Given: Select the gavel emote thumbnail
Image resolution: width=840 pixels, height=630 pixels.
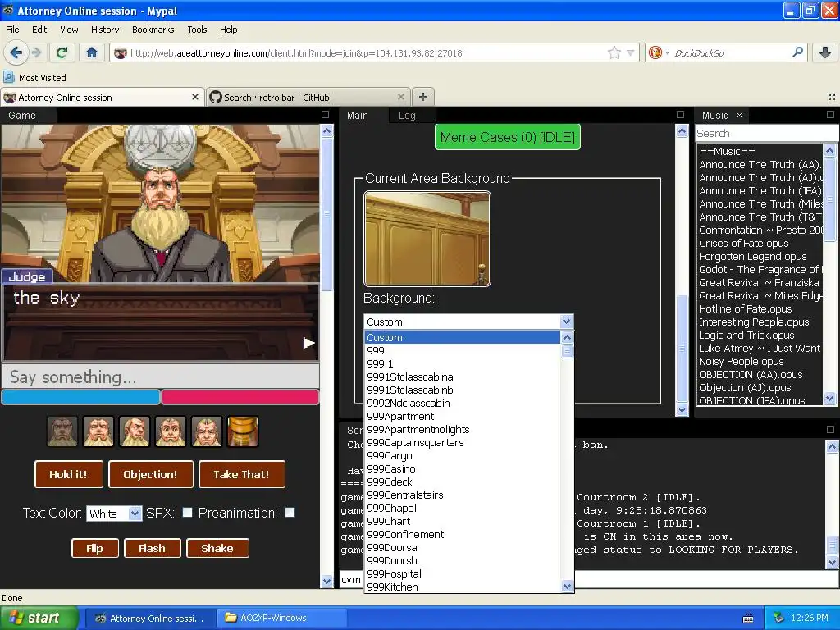Looking at the screenshot, I should click(x=243, y=431).
